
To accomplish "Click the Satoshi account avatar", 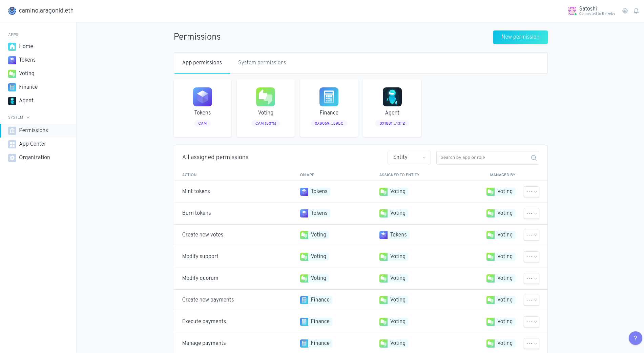I will (572, 11).
